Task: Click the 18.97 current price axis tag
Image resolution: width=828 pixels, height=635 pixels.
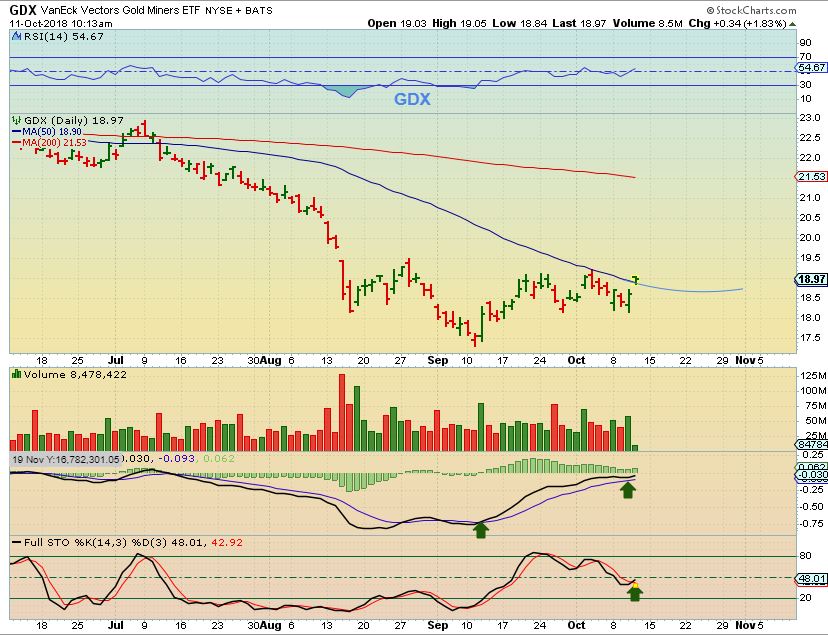Action: tap(812, 279)
